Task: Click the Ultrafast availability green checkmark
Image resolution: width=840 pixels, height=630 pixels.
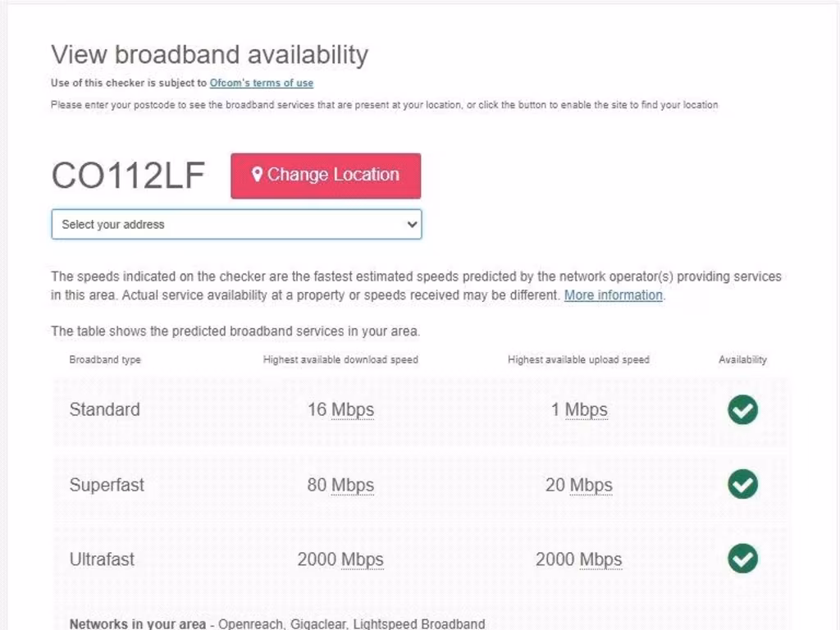Action: [742, 559]
